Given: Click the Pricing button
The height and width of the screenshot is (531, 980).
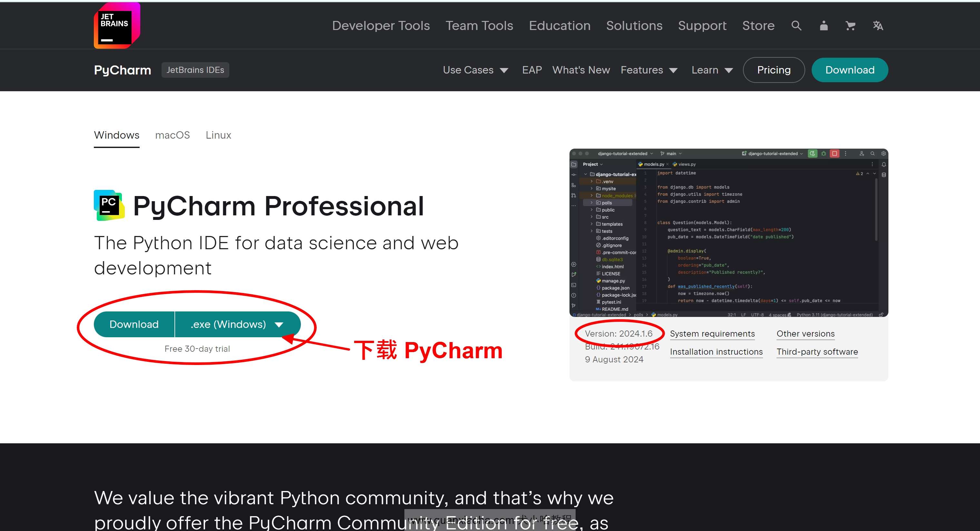Looking at the screenshot, I should [x=774, y=70].
